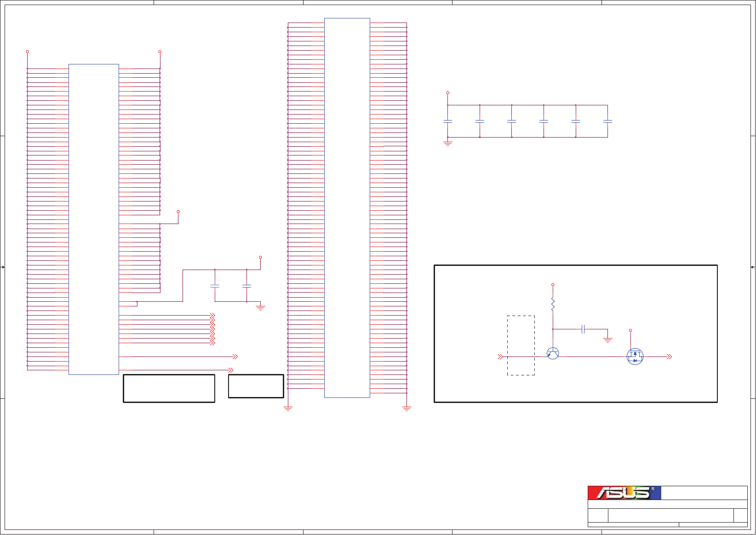The height and width of the screenshot is (535, 756).
Task: Select the NPN transistor symbol
Action: [x=553, y=353]
